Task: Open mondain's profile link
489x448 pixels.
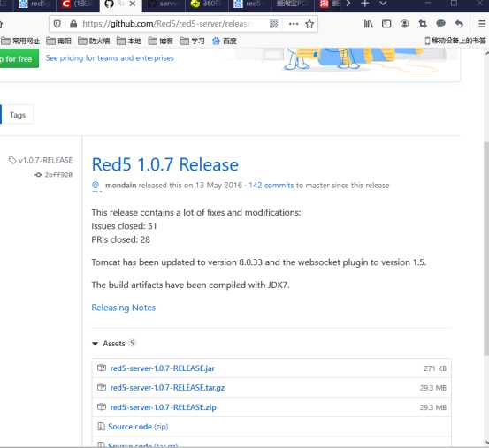Action: 120,186
